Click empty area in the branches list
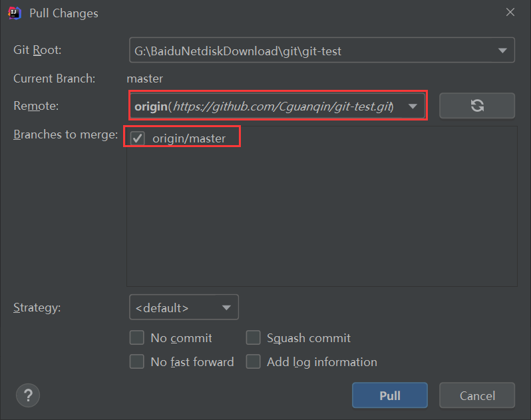This screenshot has height=420, width=531. 321,220
